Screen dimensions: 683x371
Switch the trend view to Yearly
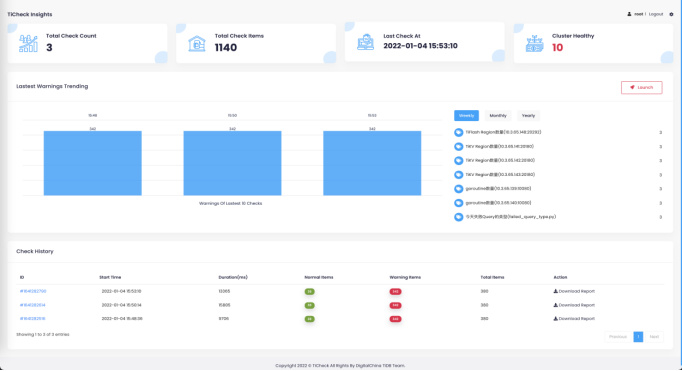point(528,115)
